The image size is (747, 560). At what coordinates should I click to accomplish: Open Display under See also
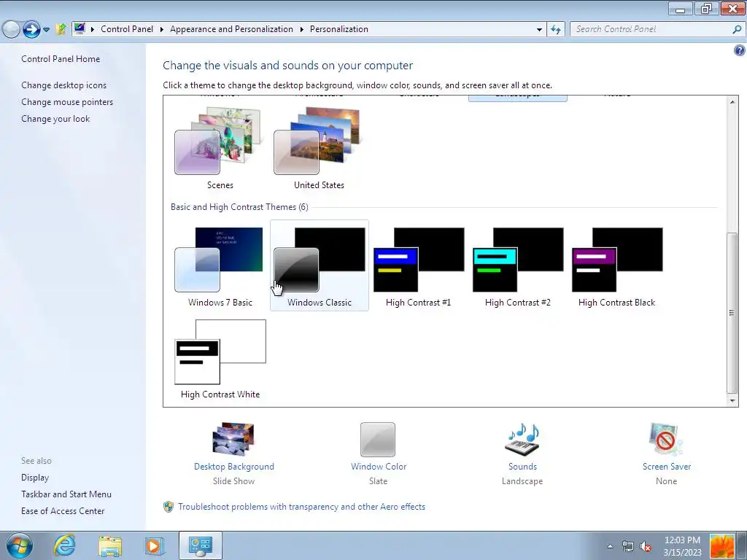[x=35, y=478]
